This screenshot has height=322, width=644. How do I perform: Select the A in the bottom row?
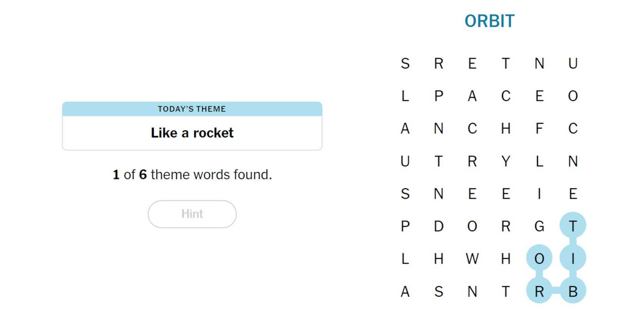(x=405, y=291)
